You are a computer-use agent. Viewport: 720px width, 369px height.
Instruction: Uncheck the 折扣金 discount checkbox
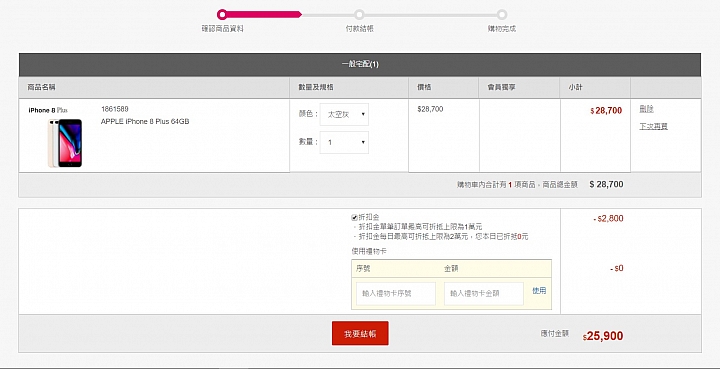(x=354, y=218)
